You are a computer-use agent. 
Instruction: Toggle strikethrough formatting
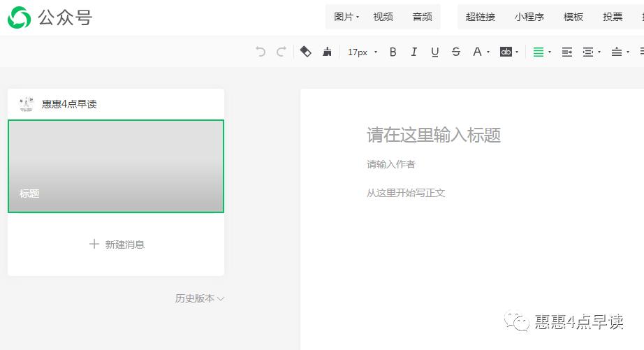click(x=456, y=52)
